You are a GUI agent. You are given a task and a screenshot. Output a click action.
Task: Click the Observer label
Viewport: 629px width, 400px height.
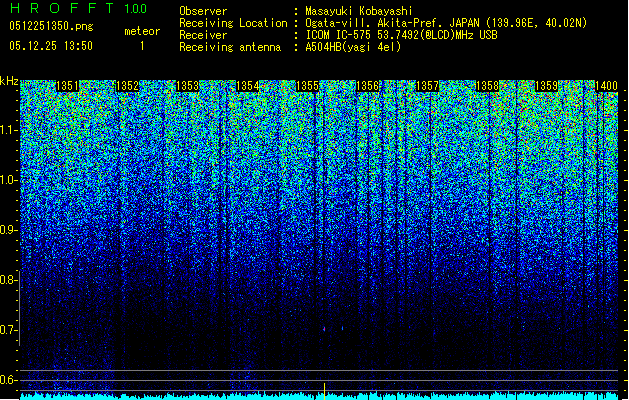(x=203, y=11)
